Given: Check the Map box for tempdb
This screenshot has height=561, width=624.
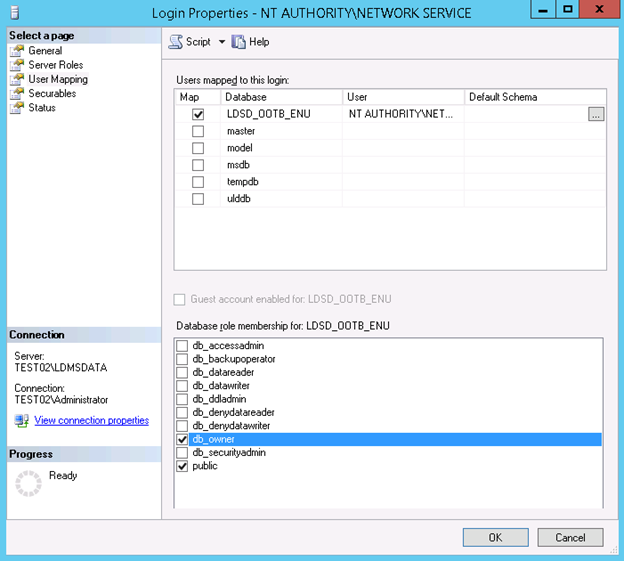Looking at the screenshot, I should (198, 182).
